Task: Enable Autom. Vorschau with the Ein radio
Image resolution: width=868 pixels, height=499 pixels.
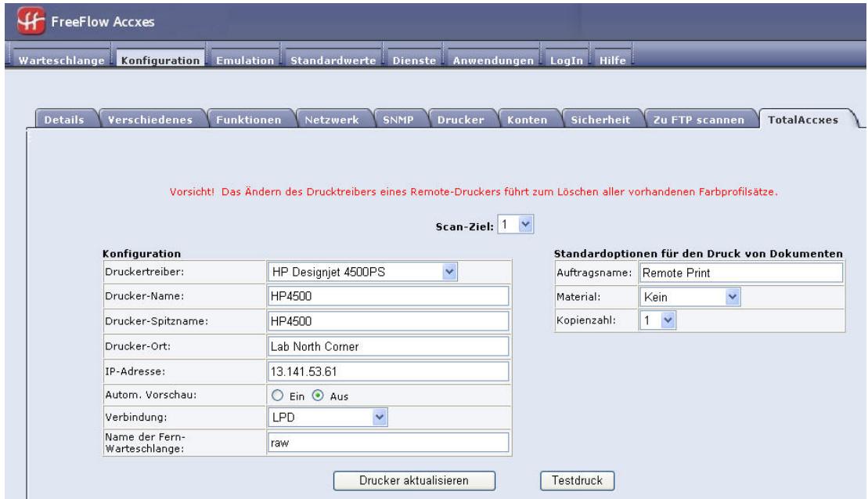Action: (277, 396)
